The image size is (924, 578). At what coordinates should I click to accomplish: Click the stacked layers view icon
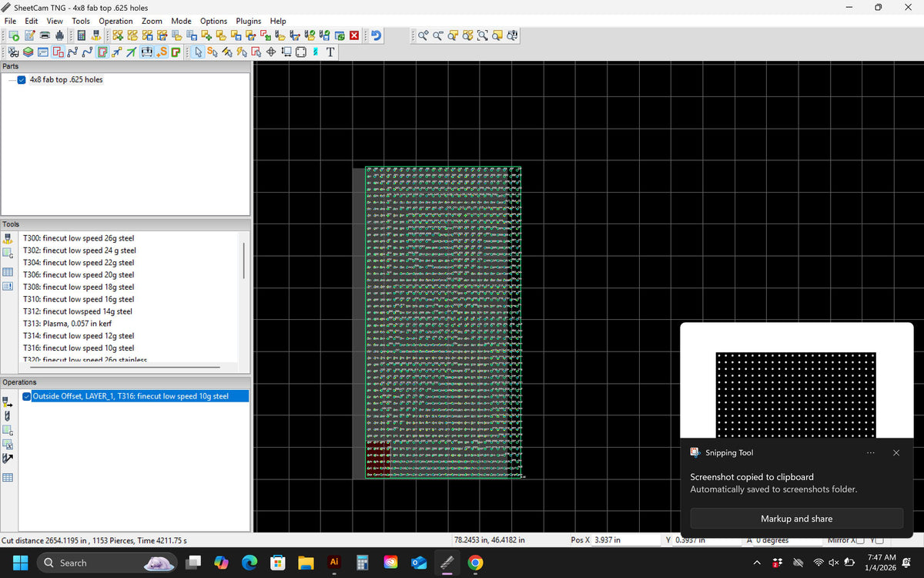(28, 52)
